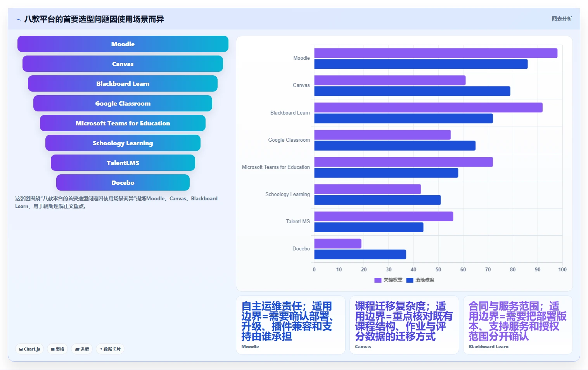Click Docebo blue bar
Screen dimensions: 588x370
point(360,254)
